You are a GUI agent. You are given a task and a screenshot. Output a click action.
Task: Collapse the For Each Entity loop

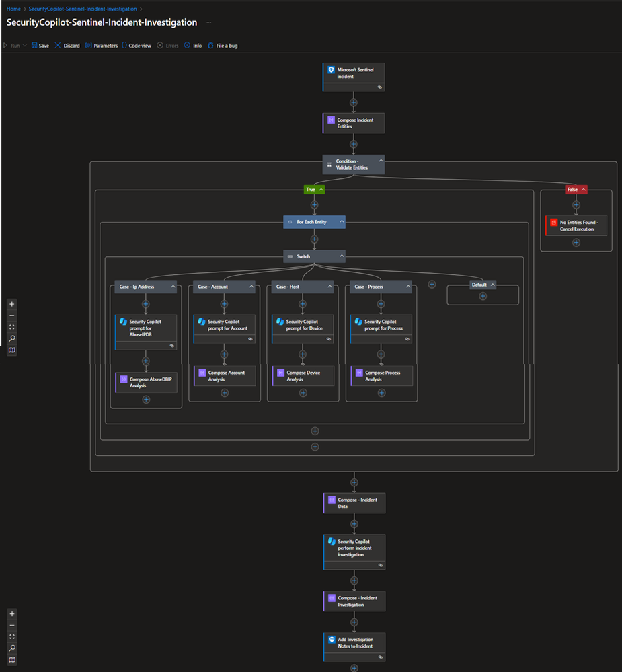[342, 221]
